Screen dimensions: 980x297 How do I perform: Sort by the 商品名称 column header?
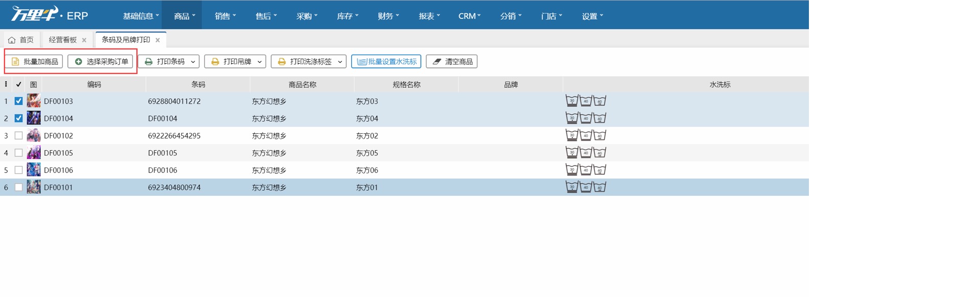(x=302, y=84)
